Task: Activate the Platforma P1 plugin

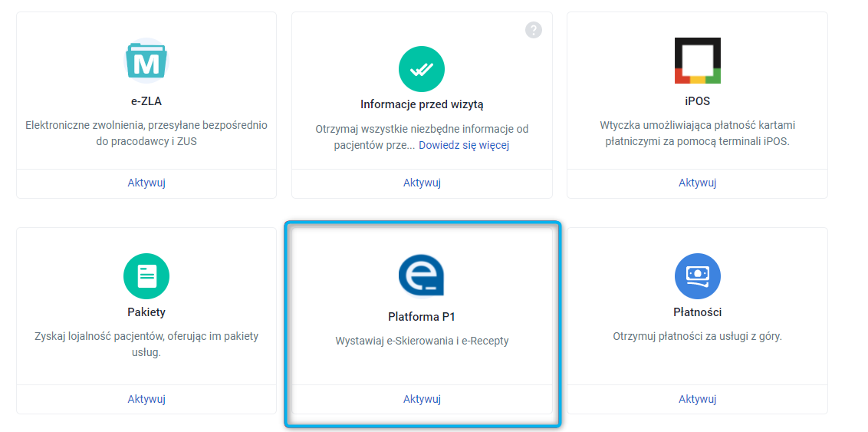Action: tap(422, 399)
